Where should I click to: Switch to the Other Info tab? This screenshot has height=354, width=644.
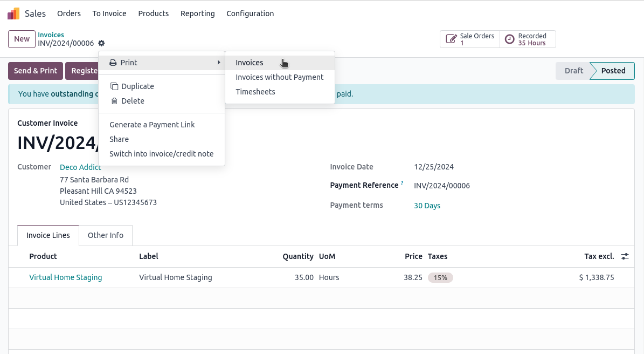tap(106, 235)
